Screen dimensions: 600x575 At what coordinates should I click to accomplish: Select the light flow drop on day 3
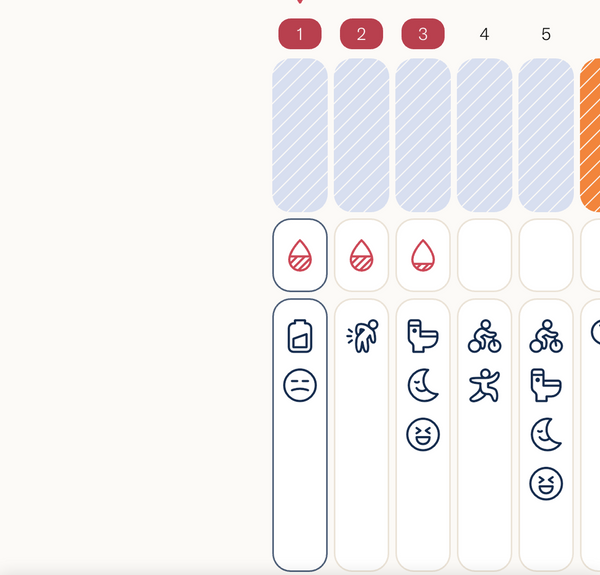[x=423, y=256]
